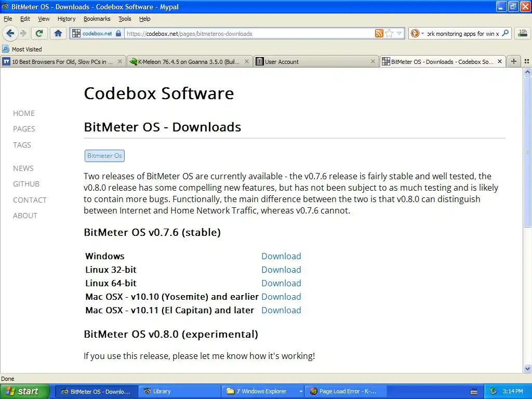Click the TAGS sidebar link
This screenshot has height=399, width=532.
tap(22, 145)
